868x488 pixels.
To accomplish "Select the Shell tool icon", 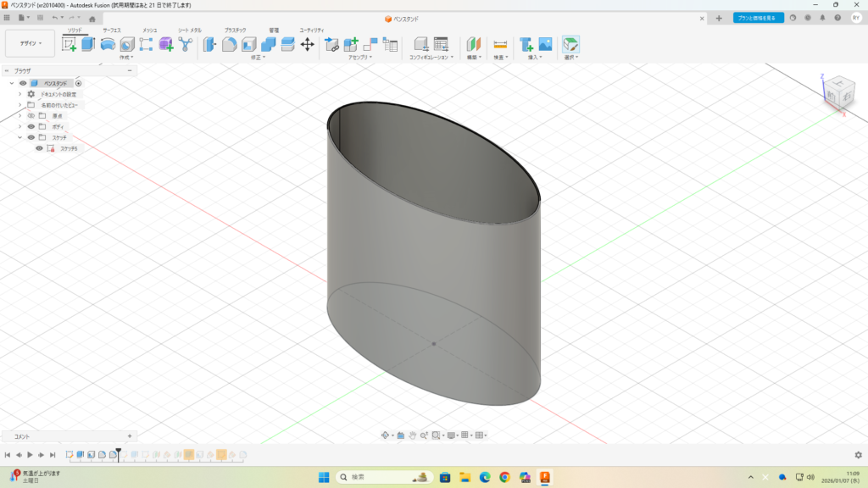I will coord(248,44).
